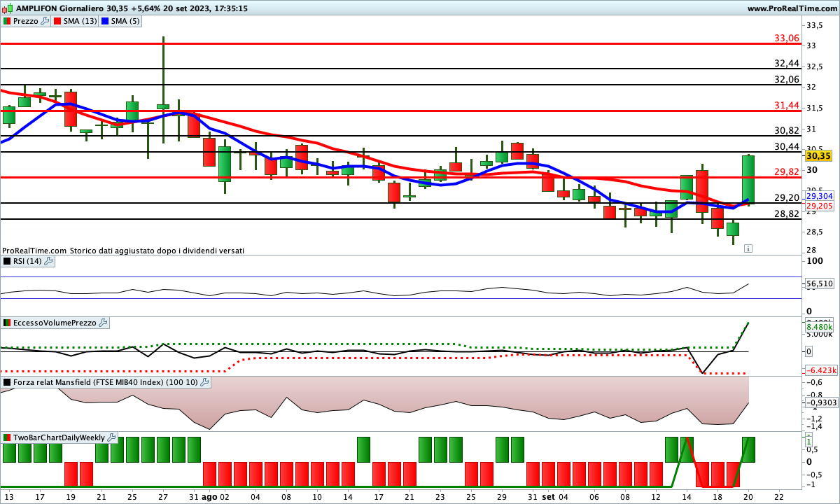Image resolution: width=840 pixels, height=504 pixels.
Task: Select the TwoBarChartDailyWeekly panel label
Action: [x=59, y=437]
